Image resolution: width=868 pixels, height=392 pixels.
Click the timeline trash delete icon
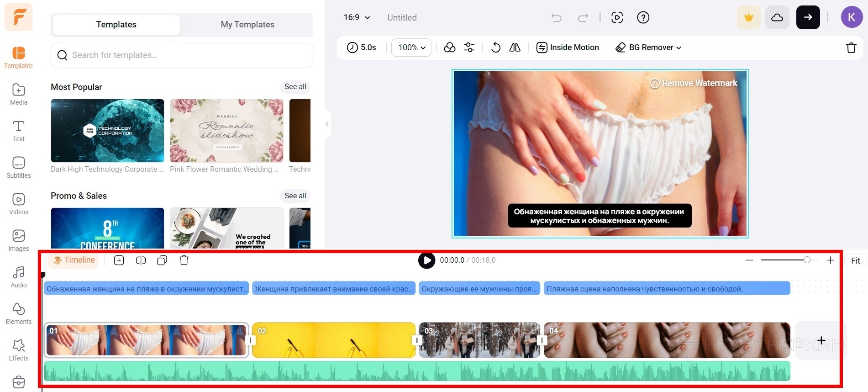tap(184, 260)
